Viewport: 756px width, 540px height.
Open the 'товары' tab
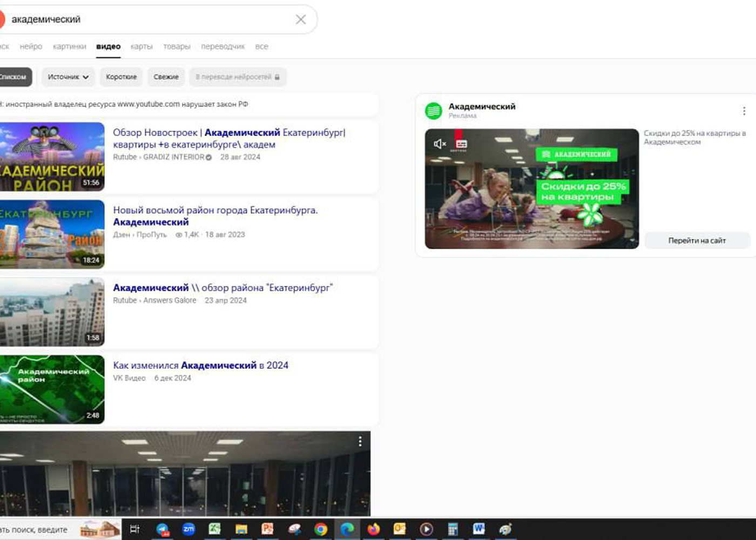coord(177,46)
